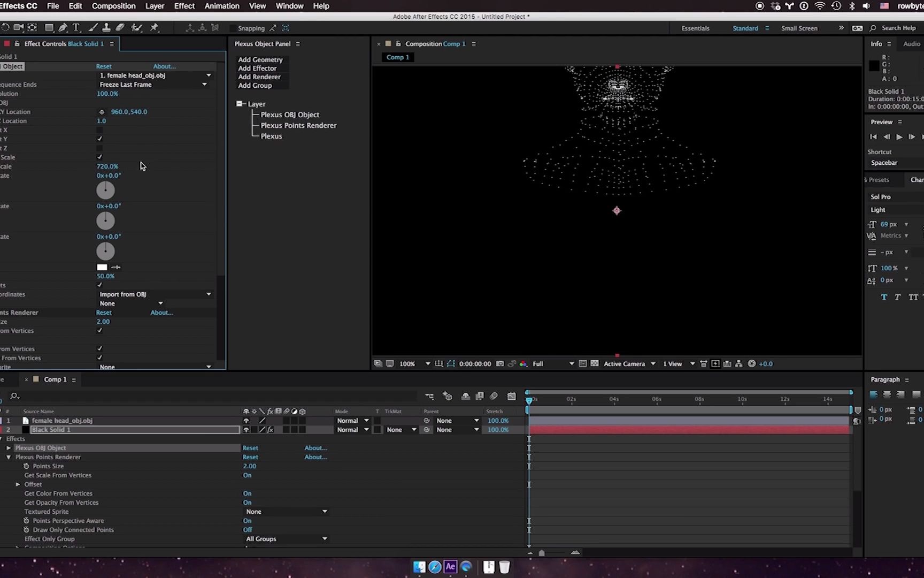Expand the Plexus OBJ Object effect in timeline

point(9,448)
